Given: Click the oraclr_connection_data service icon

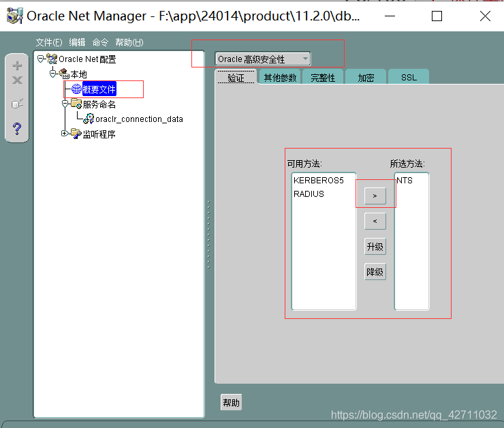Looking at the screenshot, I should pyautogui.click(x=89, y=119).
